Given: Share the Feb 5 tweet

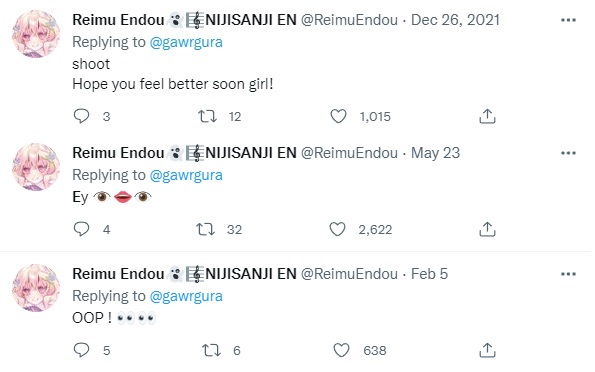Looking at the screenshot, I should 487,350.
